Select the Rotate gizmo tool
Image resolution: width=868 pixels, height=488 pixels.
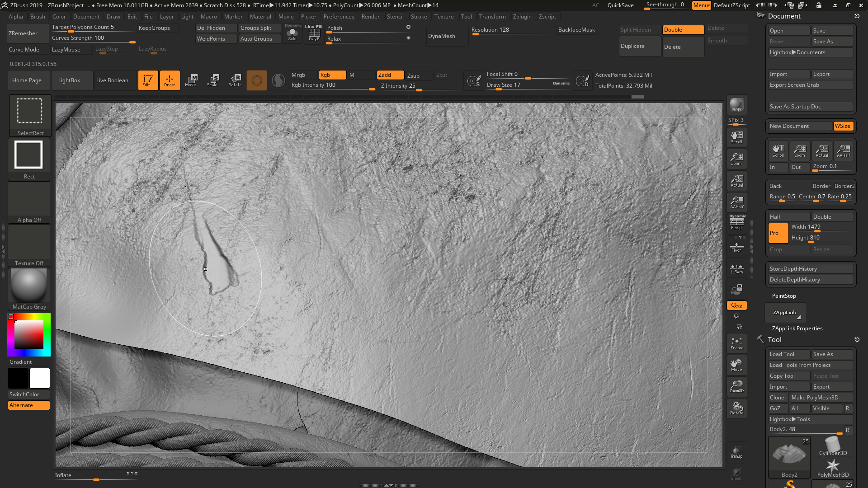(x=235, y=80)
